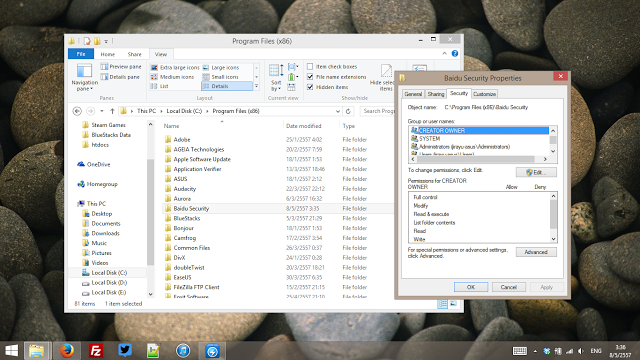This screenshot has height=360, width=640.
Task: Sort folder list by Date modified
Action: pyautogui.click(x=303, y=126)
